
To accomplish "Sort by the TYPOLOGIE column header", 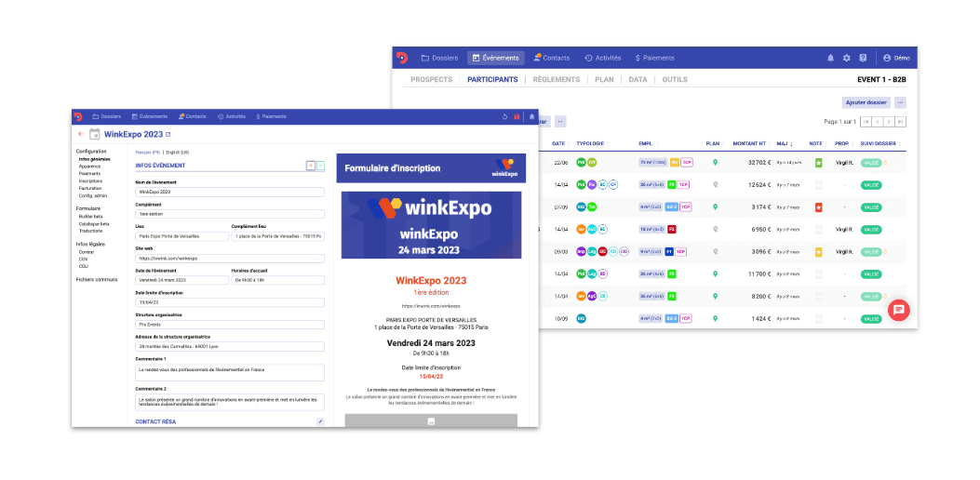I will point(590,143).
